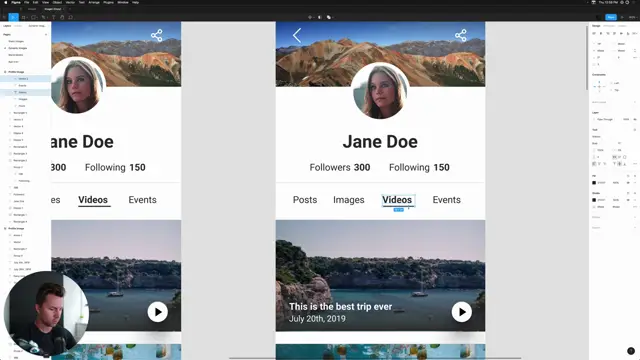Click the add Stroke plus icon
640x360 pixels.
click(635, 193)
